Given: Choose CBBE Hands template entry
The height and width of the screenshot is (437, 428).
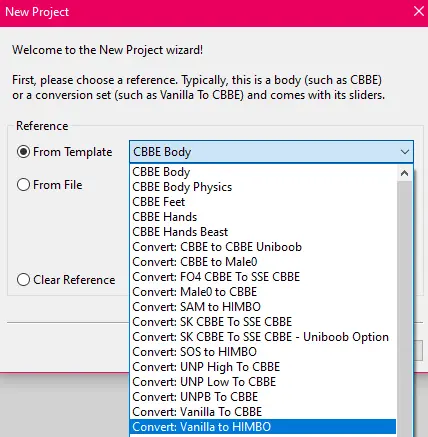Looking at the screenshot, I should 263,217.
